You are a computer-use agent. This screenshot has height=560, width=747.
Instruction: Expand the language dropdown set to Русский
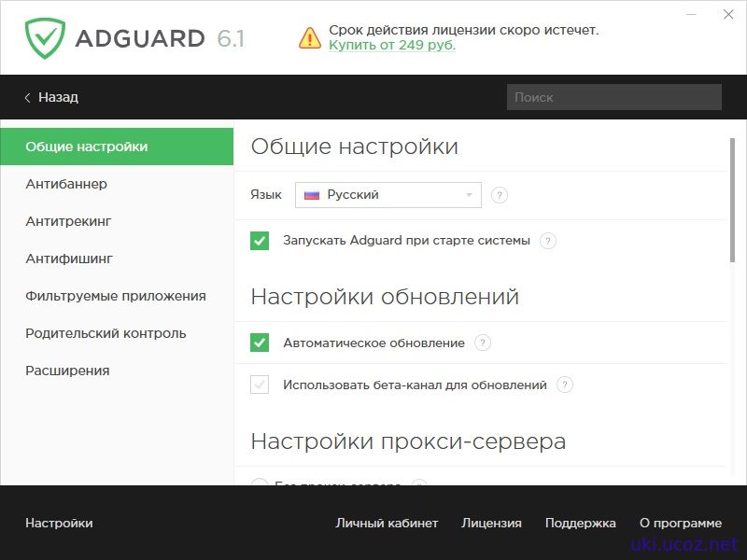tap(388, 195)
